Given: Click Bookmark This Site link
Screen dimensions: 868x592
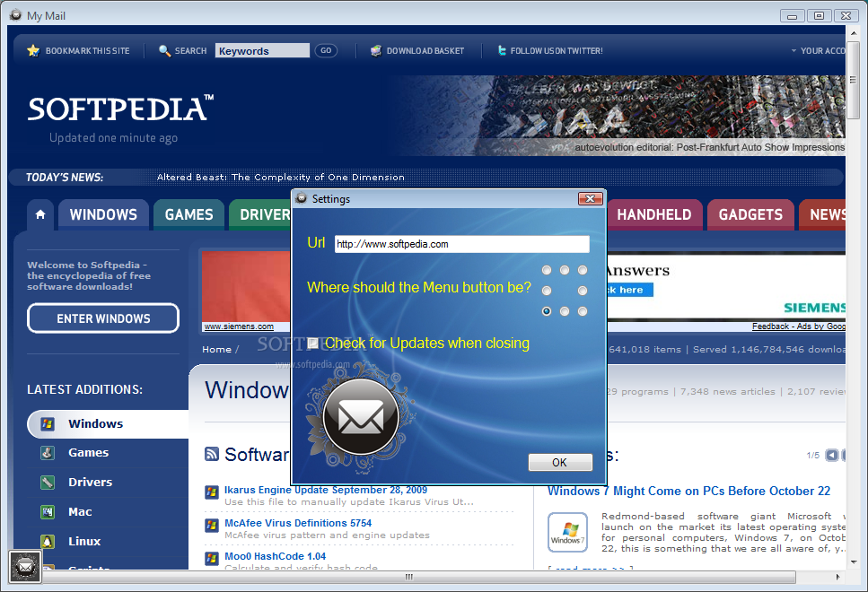Looking at the screenshot, I should 87,51.
